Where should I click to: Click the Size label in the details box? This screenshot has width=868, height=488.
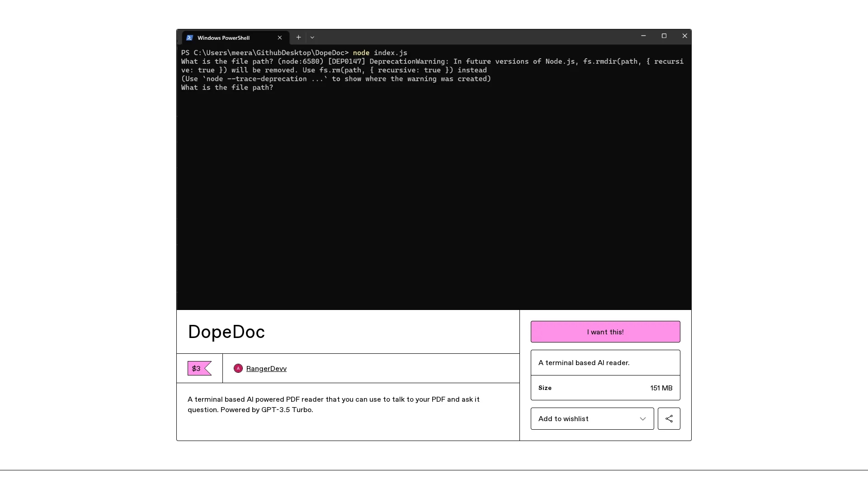545,388
